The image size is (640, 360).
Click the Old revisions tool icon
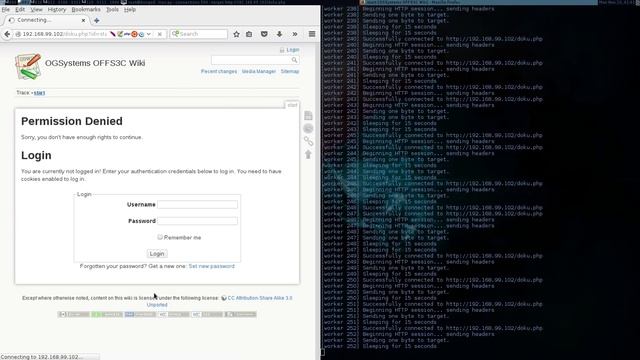308,129
